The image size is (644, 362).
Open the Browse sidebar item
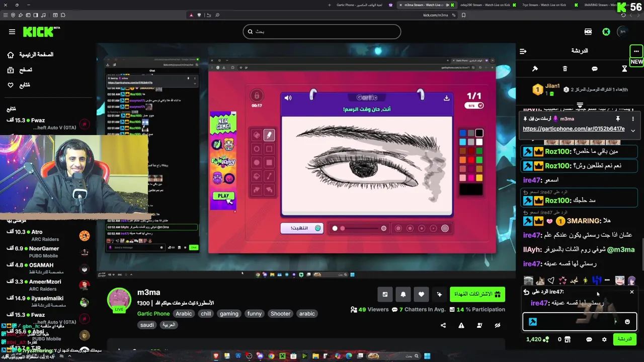point(20,70)
